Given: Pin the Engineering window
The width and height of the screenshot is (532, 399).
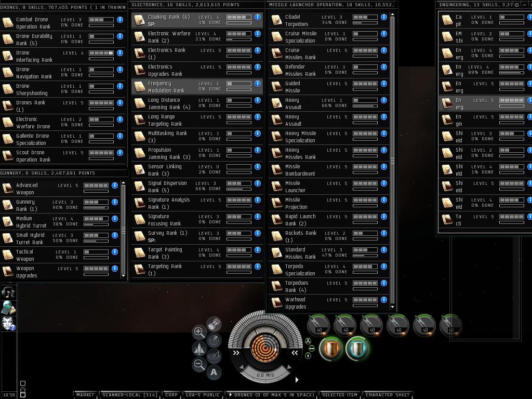Looking at the screenshot, I should click(517, 5).
